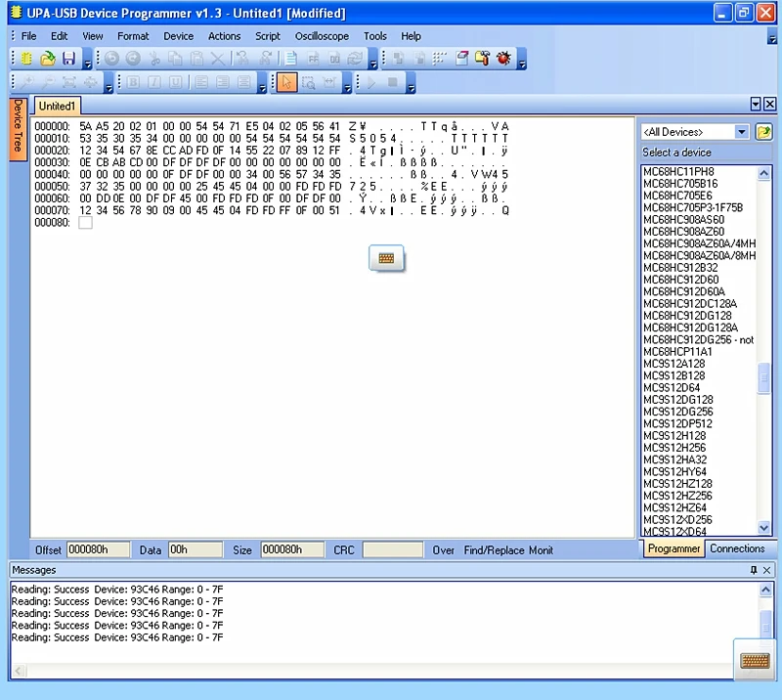This screenshot has width=782, height=700.
Task: Click the Cut scissors icon
Action: (x=154, y=59)
